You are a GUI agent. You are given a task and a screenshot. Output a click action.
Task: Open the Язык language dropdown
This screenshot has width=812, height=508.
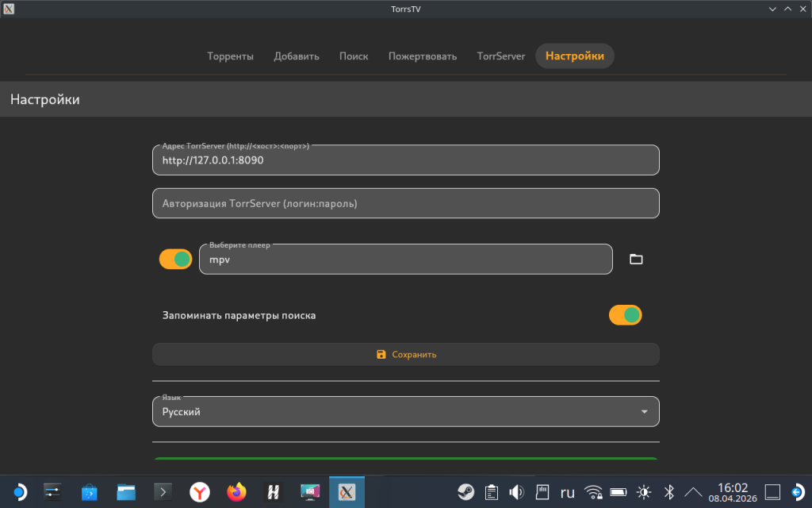[x=405, y=412]
